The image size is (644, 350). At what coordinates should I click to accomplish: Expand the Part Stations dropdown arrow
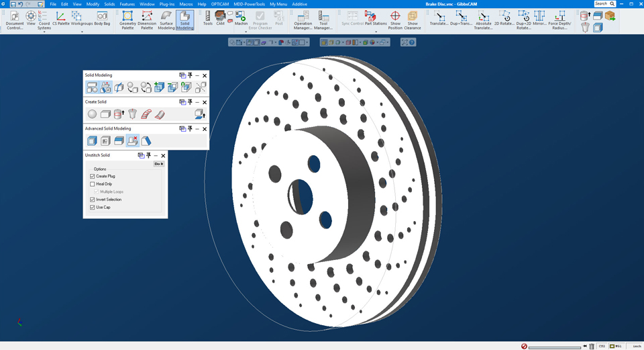coord(376,32)
